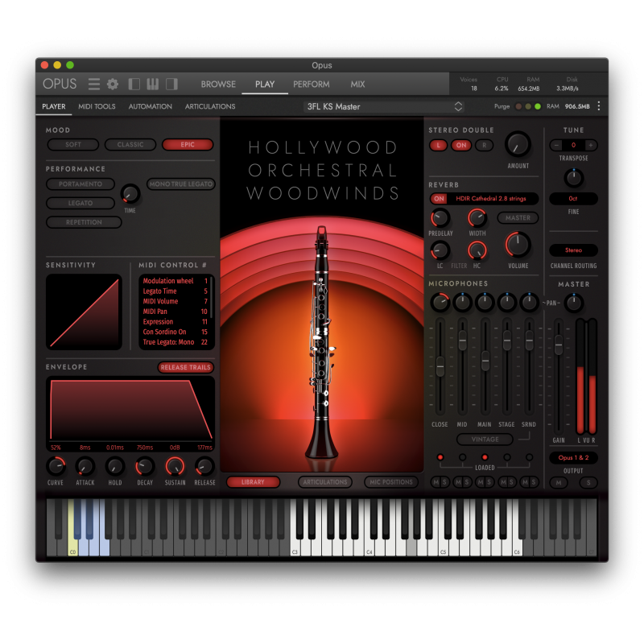Image resolution: width=644 pixels, height=644 pixels.
Task: Switch to the BROWSE tab
Action: point(218,85)
